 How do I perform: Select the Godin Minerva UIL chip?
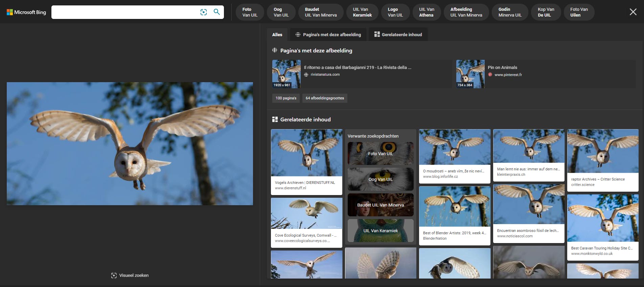click(510, 12)
